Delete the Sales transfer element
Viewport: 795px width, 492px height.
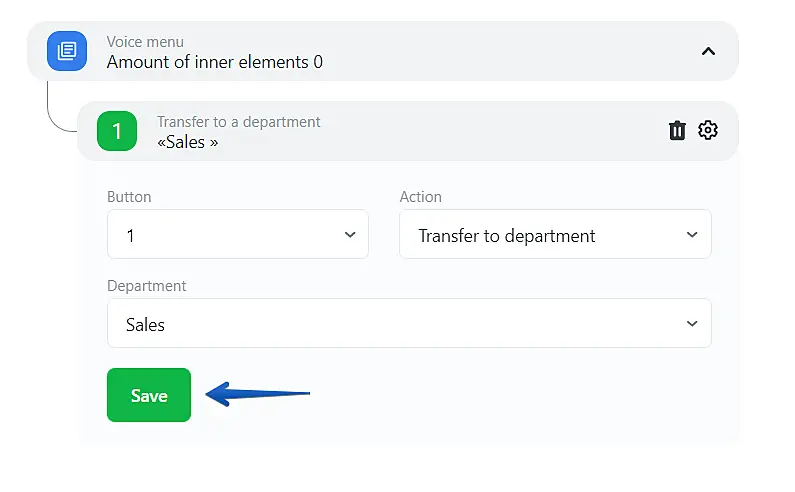coord(677,131)
